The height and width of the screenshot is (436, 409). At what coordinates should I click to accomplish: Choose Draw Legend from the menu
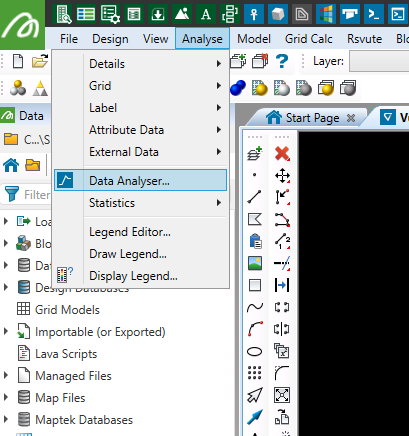point(140,254)
